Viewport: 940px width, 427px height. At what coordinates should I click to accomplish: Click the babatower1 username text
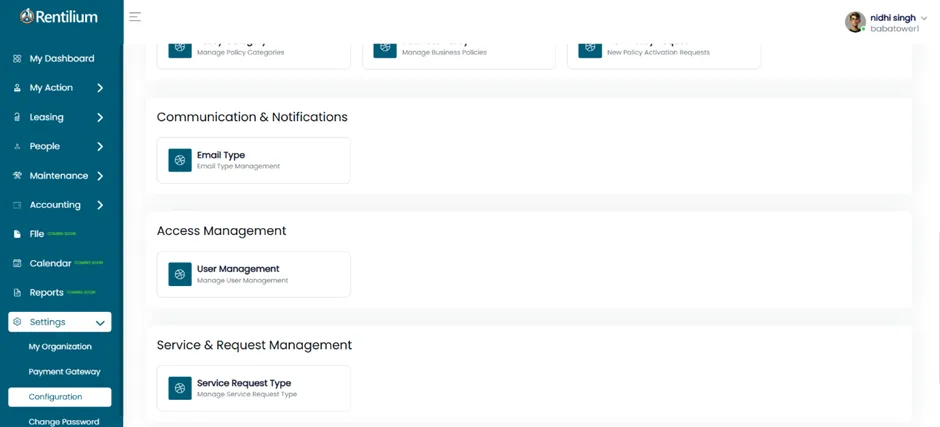click(894, 29)
